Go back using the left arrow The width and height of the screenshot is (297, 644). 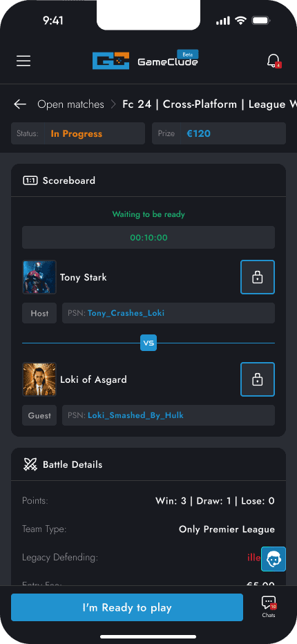pyautogui.click(x=20, y=104)
